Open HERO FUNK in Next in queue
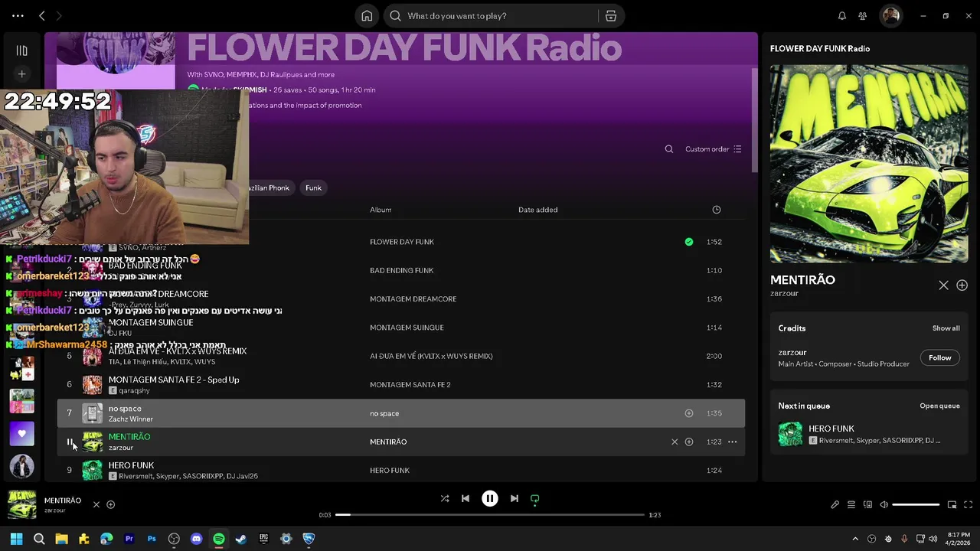Image resolution: width=980 pixels, height=551 pixels. (831, 429)
